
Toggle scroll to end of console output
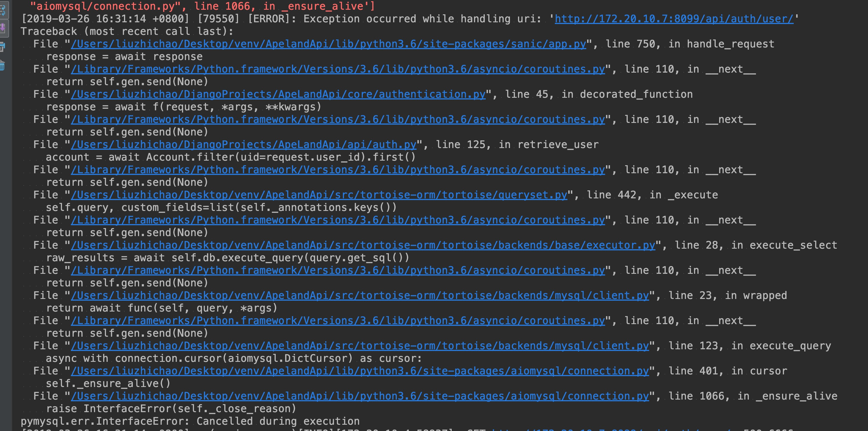[2, 28]
